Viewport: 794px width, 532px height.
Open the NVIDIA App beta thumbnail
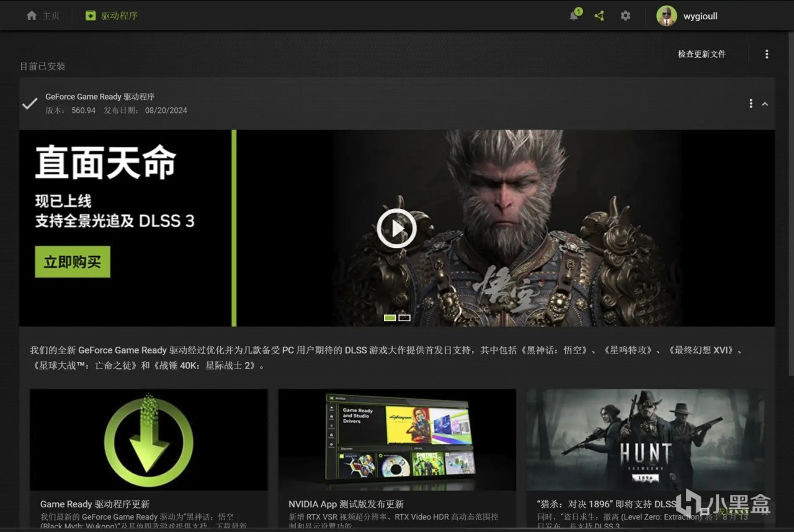tap(397, 440)
